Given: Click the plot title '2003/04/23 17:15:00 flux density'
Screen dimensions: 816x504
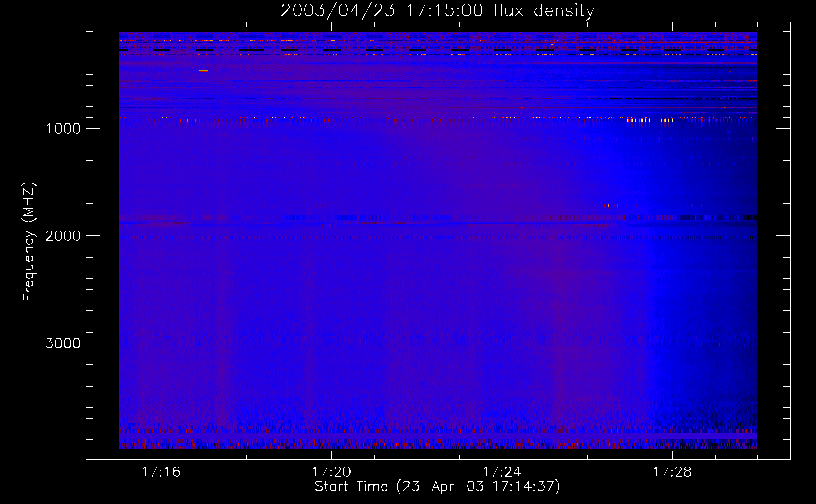Looking at the screenshot, I should pyautogui.click(x=437, y=11).
